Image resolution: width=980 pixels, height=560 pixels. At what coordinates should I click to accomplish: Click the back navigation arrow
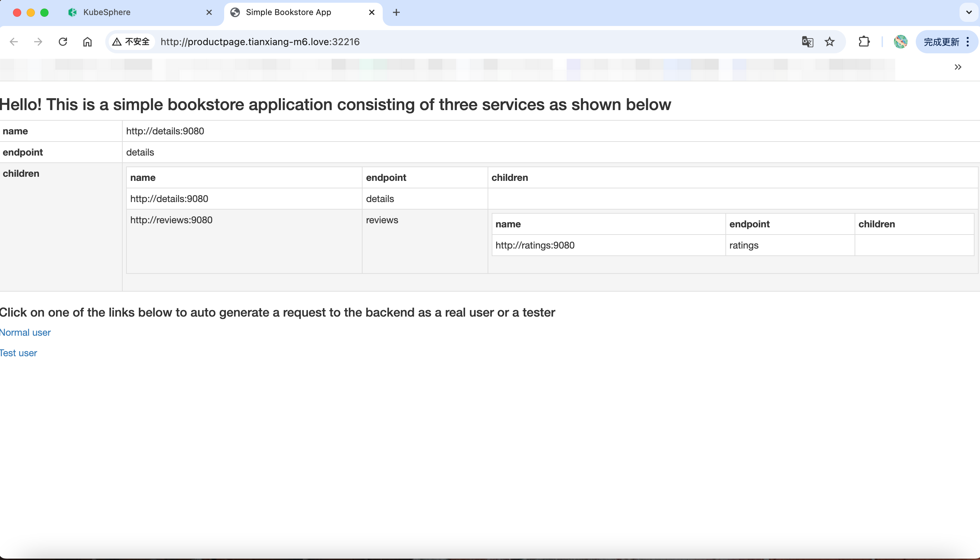tap(14, 42)
